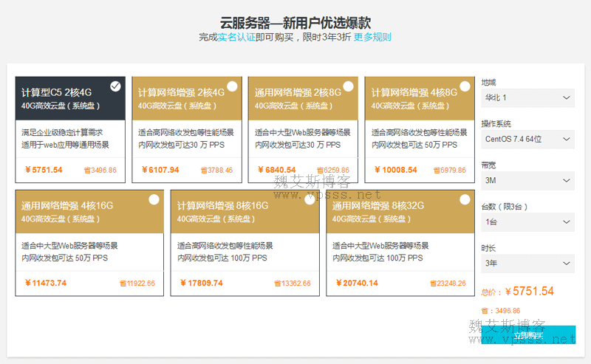Open the 实名认证 link

pos(236,37)
